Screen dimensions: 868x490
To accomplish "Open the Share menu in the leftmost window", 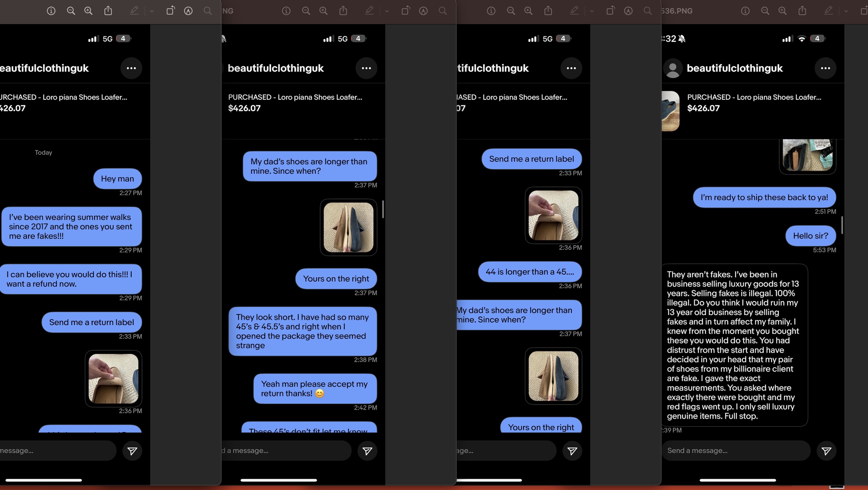I will tap(108, 11).
